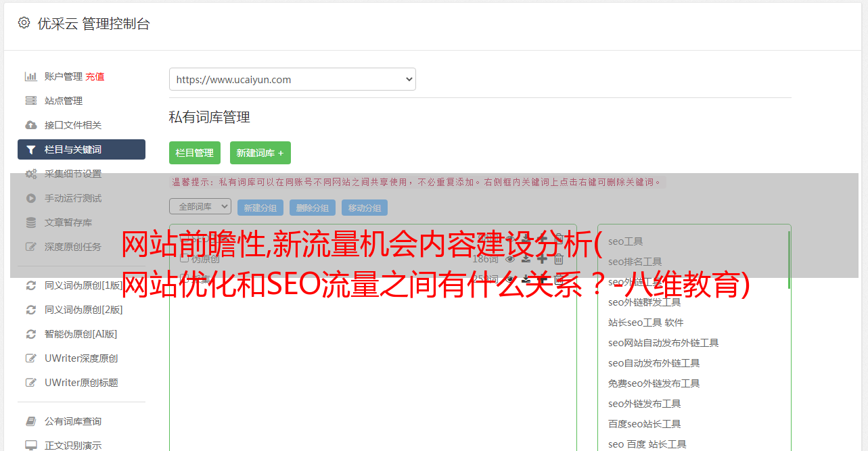Open the https://www.ucaiyun.com site dropdown
This screenshot has width=868, height=451.
[292, 79]
